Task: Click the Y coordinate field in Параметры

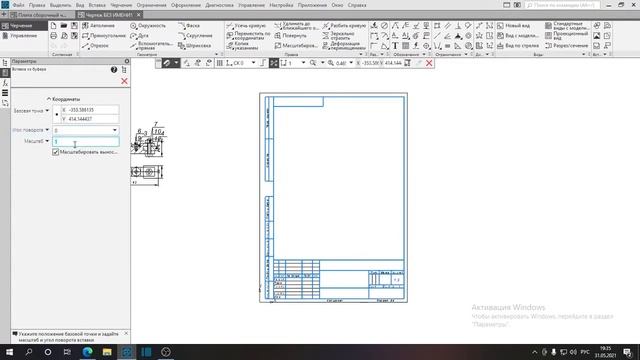Action: 90,119
